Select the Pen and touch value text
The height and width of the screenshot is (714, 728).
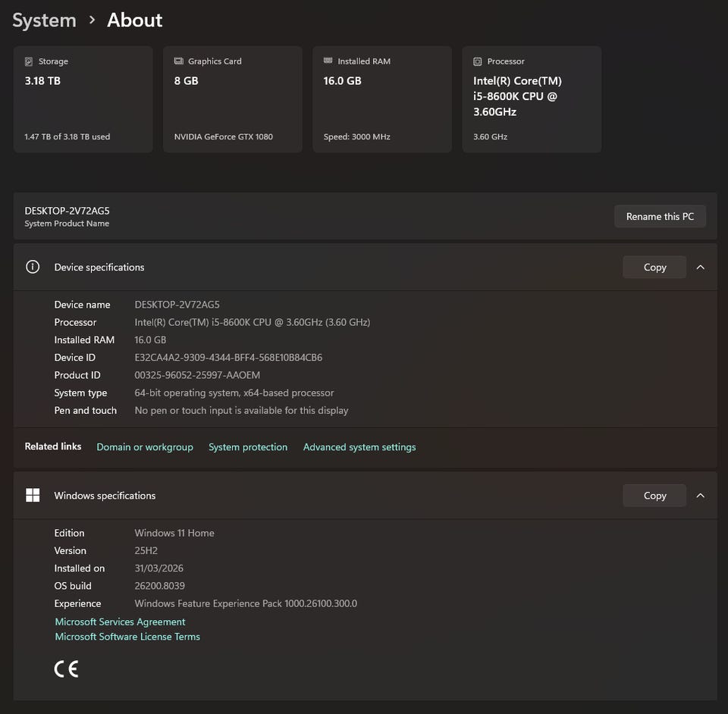241,410
